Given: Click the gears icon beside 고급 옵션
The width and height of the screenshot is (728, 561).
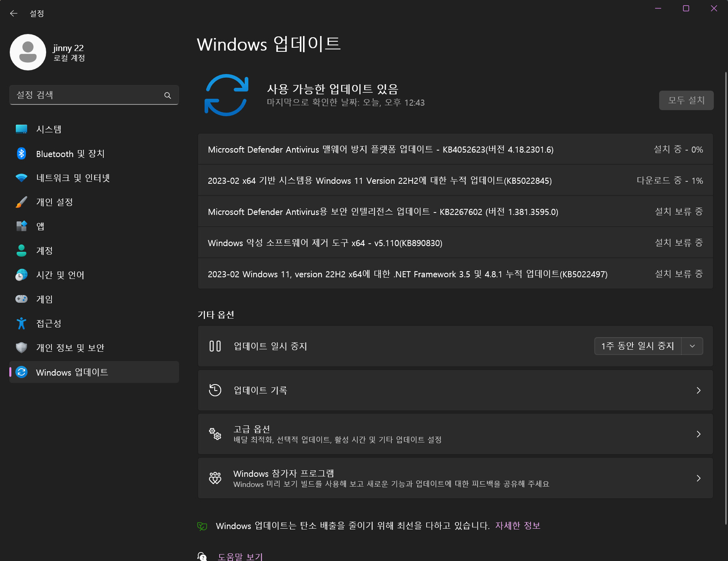Looking at the screenshot, I should pos(215,434).
